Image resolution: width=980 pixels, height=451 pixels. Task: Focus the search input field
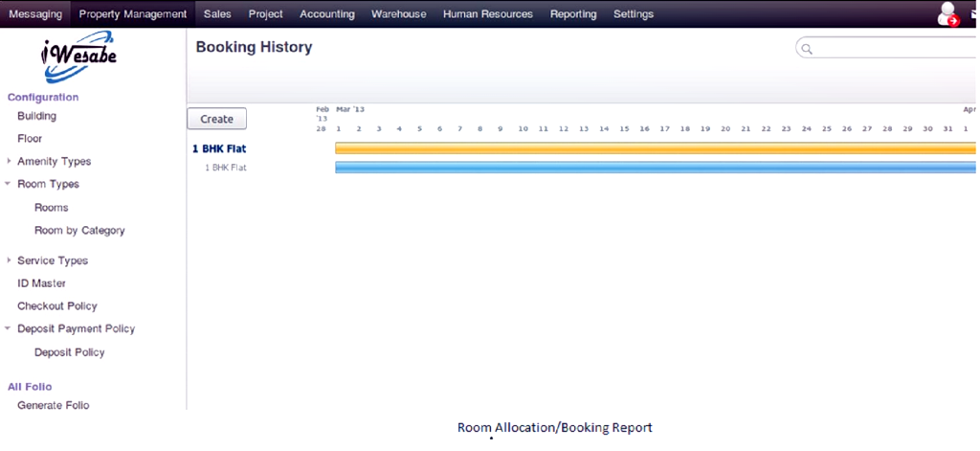pyautogui.click(x=890, y=49)
